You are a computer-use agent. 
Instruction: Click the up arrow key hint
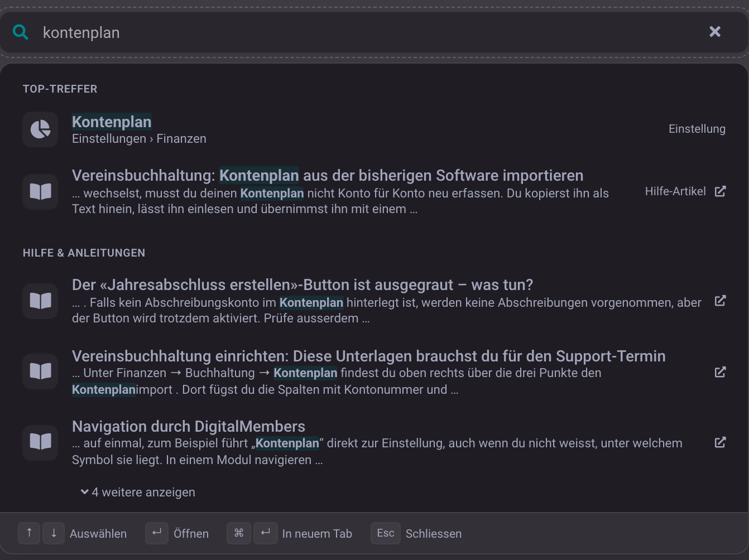pyautogui.click(x=29, y=533)
